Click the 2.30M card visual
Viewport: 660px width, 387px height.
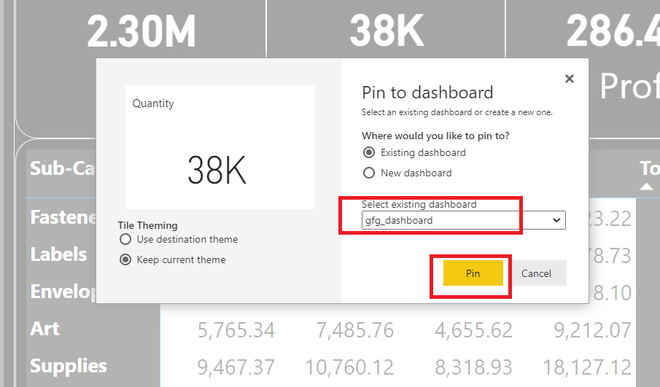click(x=141, y=31)
